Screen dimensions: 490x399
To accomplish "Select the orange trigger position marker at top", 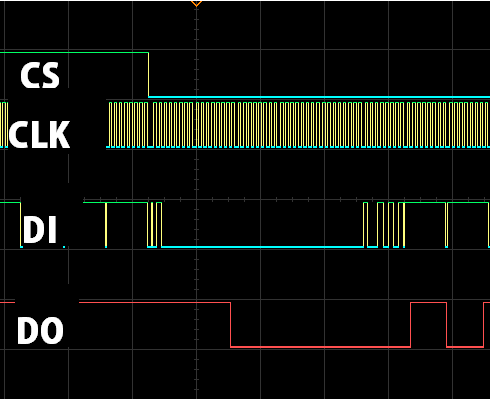I will (196, 3).
